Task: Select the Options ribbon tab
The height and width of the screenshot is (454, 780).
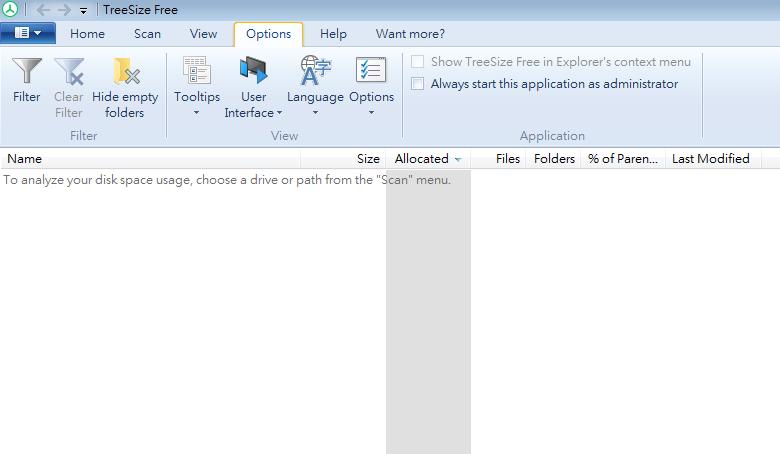Action: click(269, 34)
